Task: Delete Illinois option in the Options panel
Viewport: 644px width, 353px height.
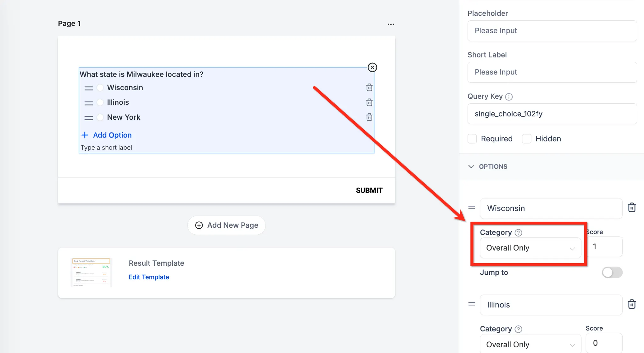Action: (x=632, y=304)
